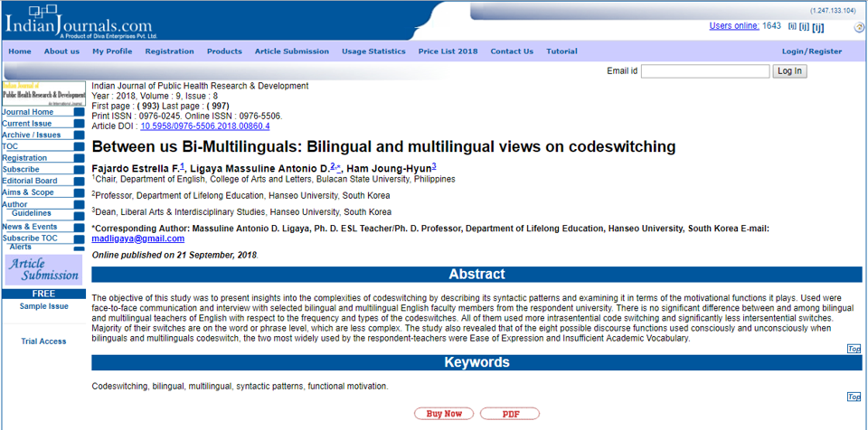868x430 pixels.
Task: Click the round icon beside font sizes
Action: click(858, 27)
